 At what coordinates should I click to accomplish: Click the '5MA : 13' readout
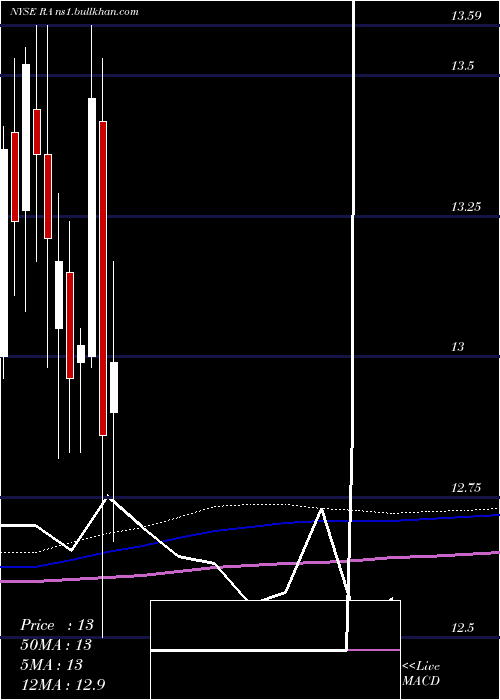pyautogui.click(x=51, y=664)
